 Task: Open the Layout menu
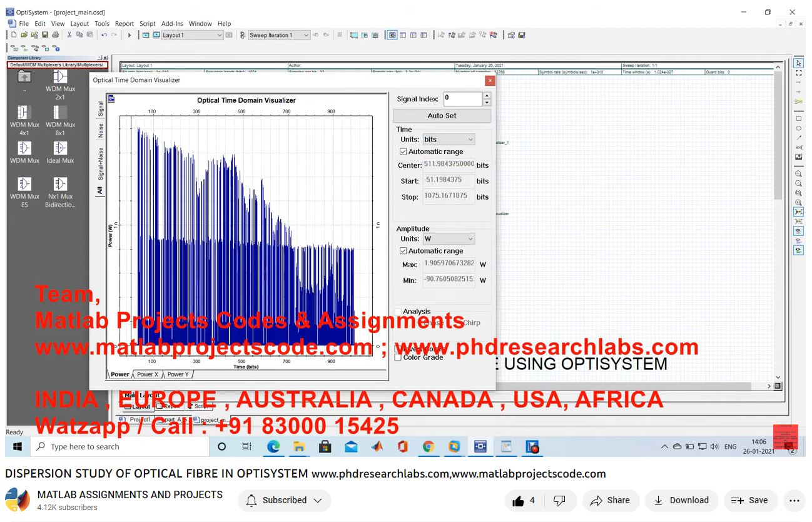pos(79,24)
